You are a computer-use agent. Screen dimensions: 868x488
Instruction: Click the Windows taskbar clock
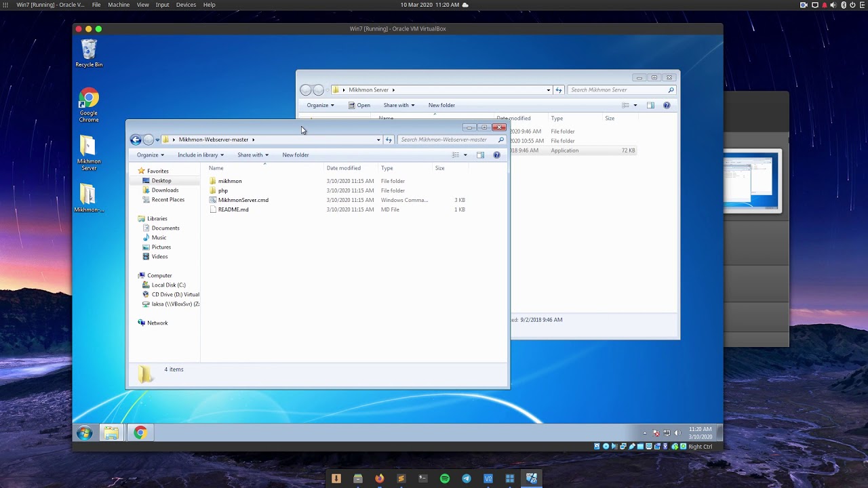(x=701, y=433)
